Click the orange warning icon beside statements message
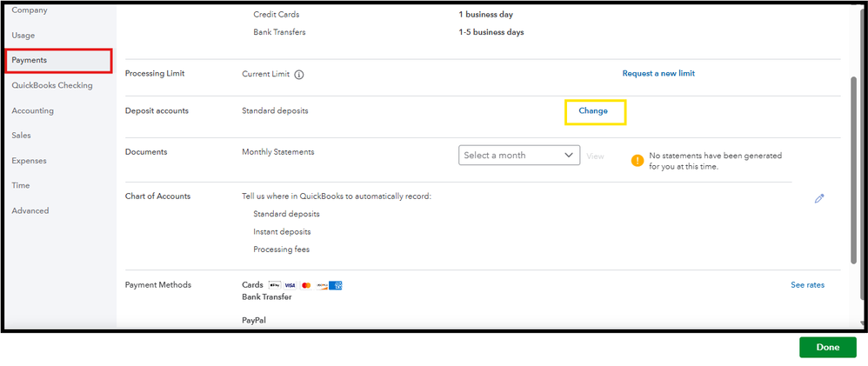This screenshot has width=868, height=366. pyautogui.click(x=638, y=161)
